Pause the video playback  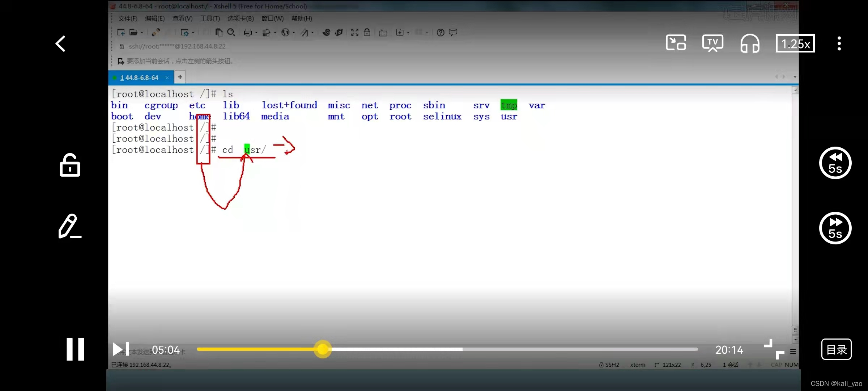point(75,349)
